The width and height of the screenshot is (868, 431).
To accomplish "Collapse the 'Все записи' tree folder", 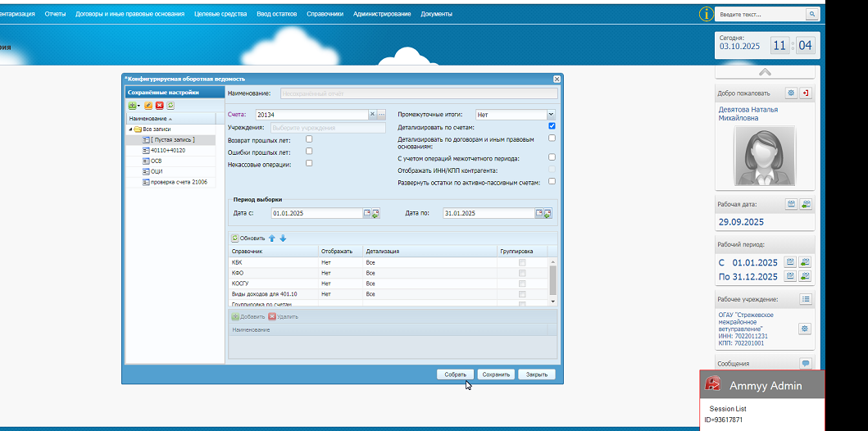I will pos(130,129).
